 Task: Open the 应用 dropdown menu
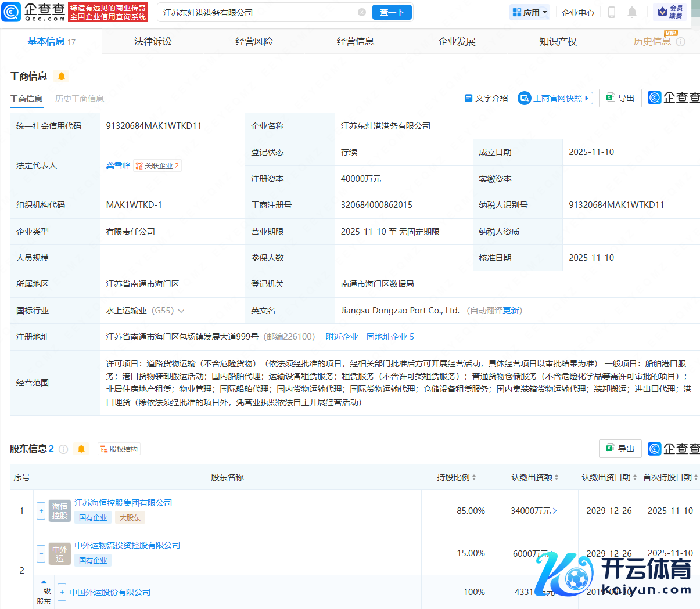(529, 12)
